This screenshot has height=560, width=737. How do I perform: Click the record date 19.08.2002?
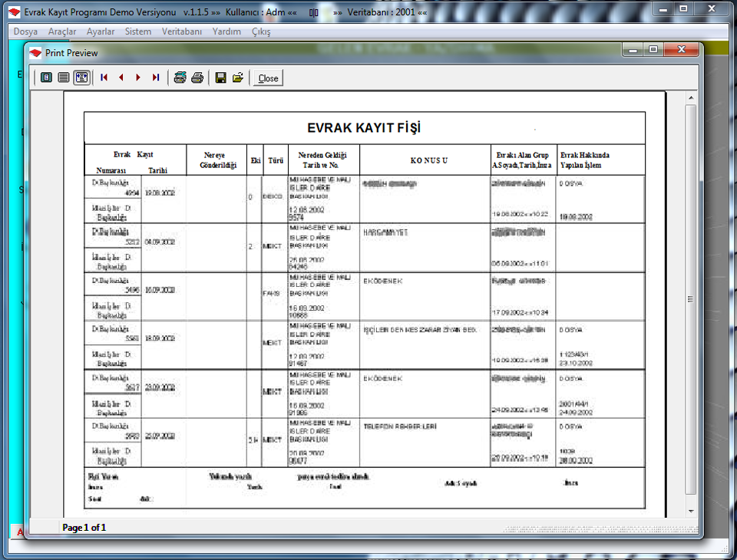pyautogui.click(x=160, y=193)
